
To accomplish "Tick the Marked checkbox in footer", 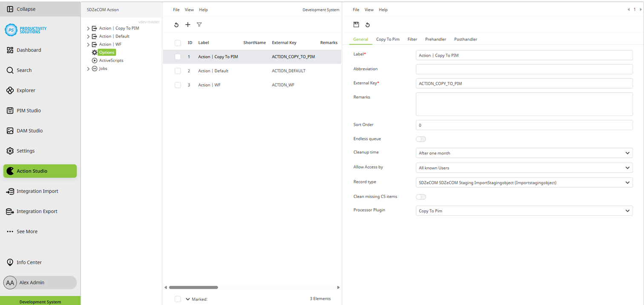I will coord(178,299).
